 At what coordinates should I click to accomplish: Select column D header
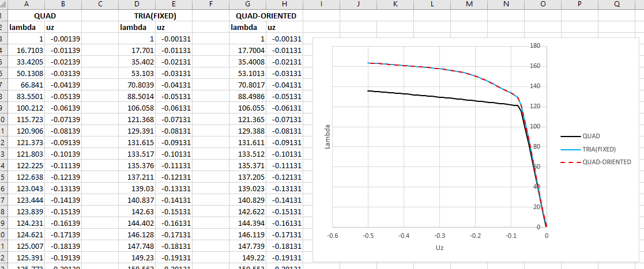coord(137,4)
